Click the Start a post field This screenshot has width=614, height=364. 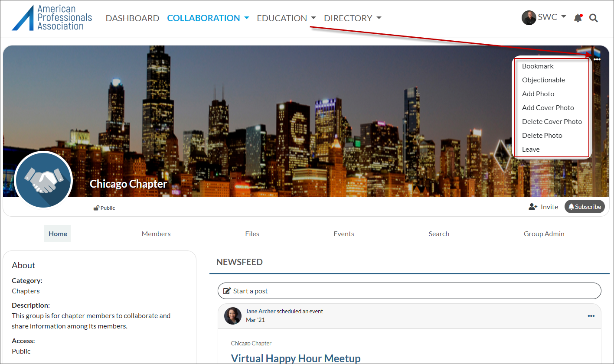click(409, 291)
